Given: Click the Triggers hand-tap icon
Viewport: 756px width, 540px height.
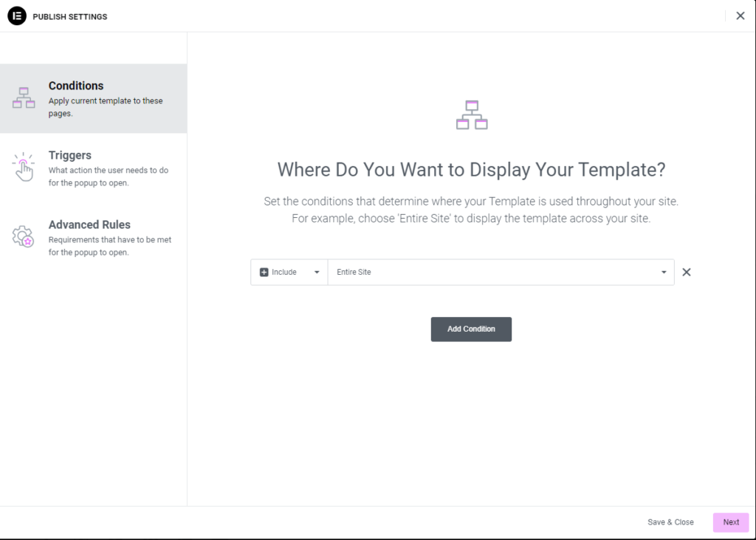Looking at the screenshot, I should click(x=23, y=167).
